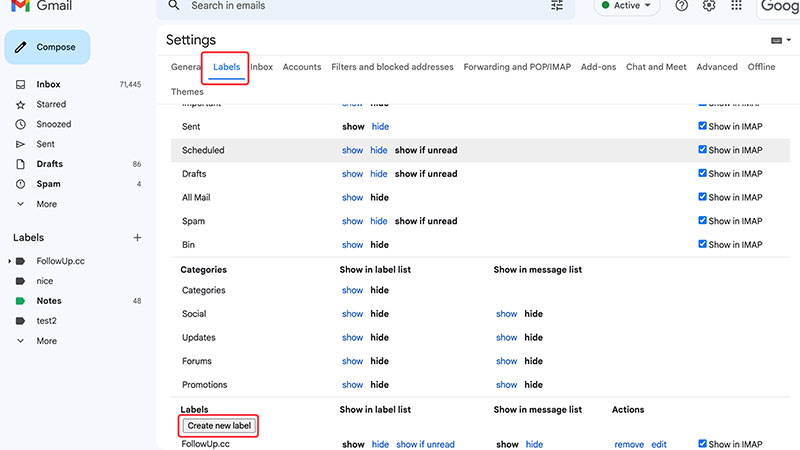Open search filter options icon
800x450 pixels.
pyautogui.click(x=557, y=6)
